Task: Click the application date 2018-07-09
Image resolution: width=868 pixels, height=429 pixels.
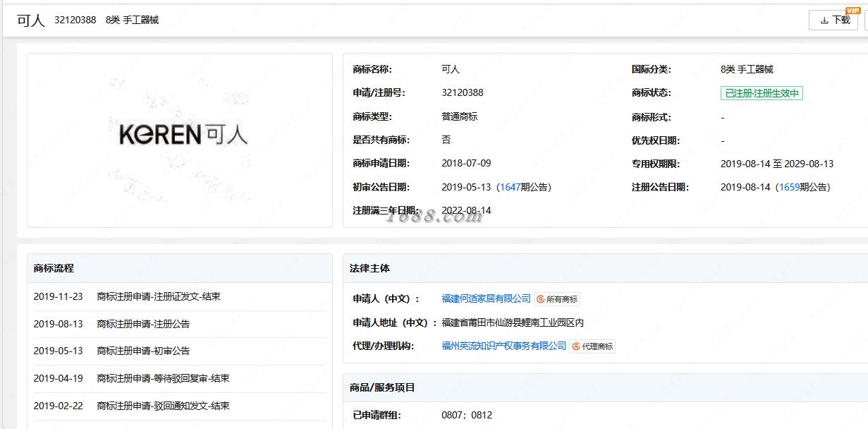Action: tap(466, 163)
